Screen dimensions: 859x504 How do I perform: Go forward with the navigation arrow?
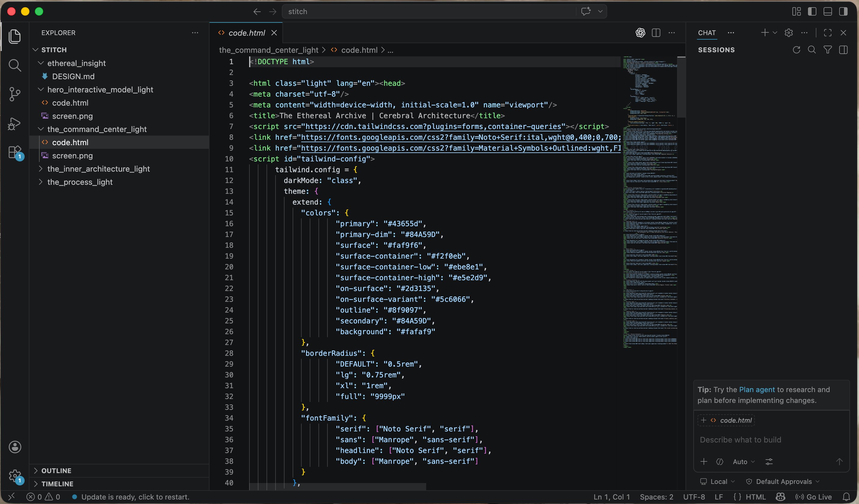pos(273,12)
